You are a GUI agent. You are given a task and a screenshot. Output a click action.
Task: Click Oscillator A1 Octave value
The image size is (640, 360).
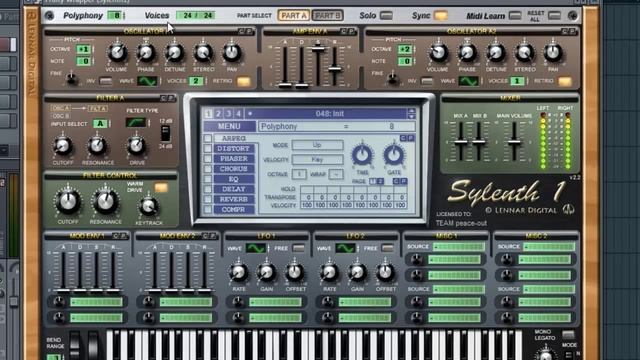click(x=84, y=49)
